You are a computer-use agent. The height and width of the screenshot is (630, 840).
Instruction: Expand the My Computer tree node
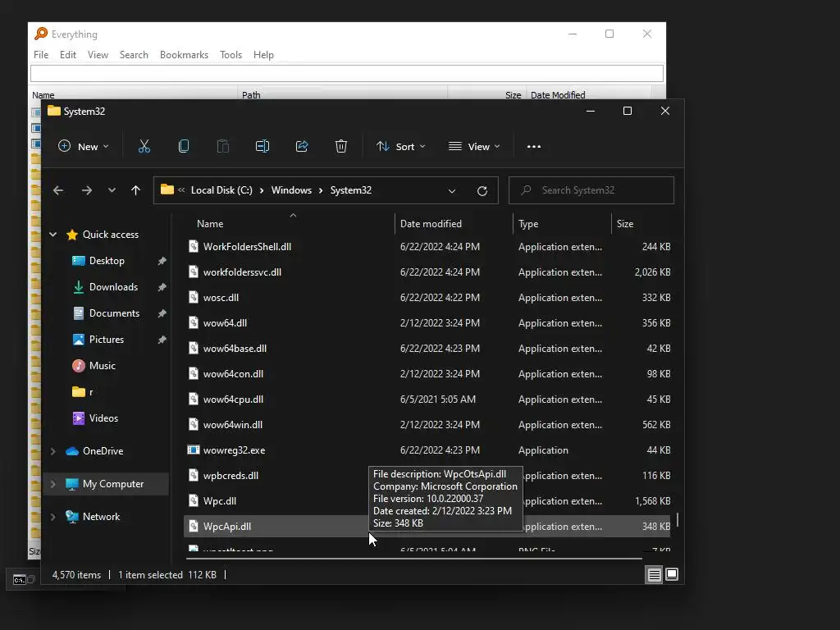(x=53, y=484)
